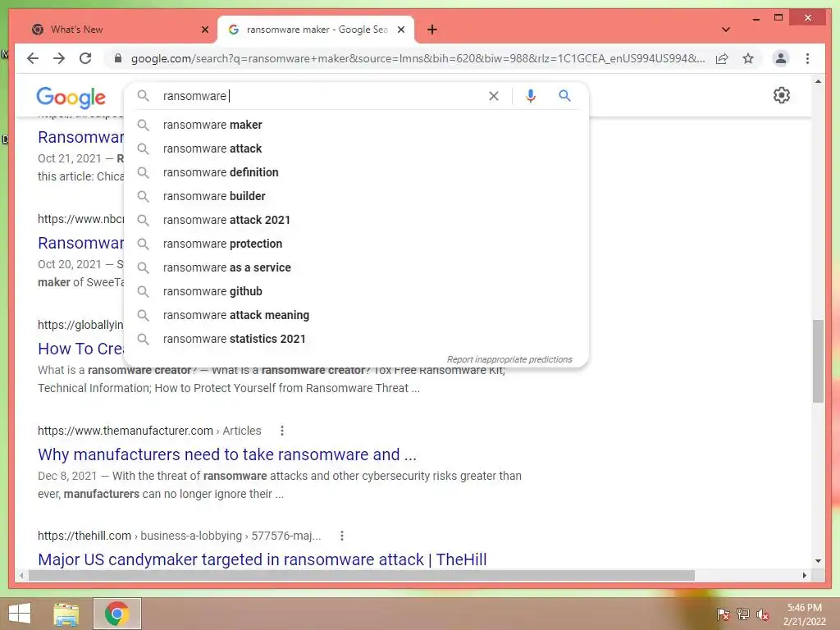This screenshot has width=840, height=630.
Task: Click the blue search magnifier button
Action: (x=564, y=96)
